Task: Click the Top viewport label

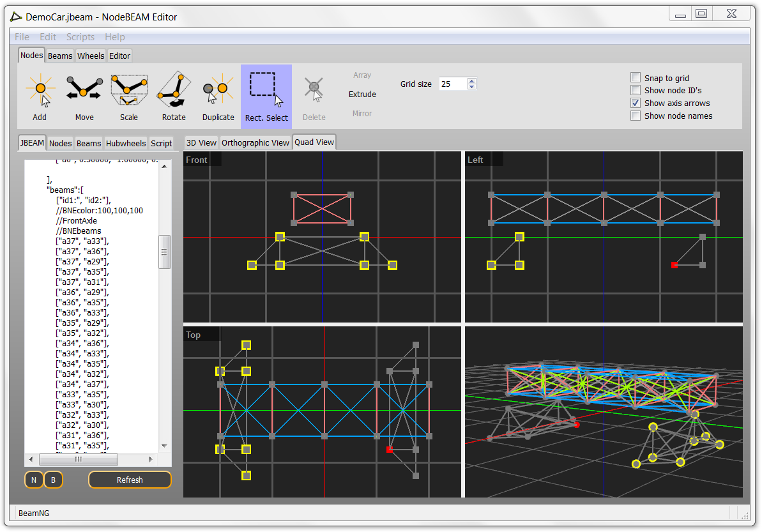Action: (x=193, y=335)
